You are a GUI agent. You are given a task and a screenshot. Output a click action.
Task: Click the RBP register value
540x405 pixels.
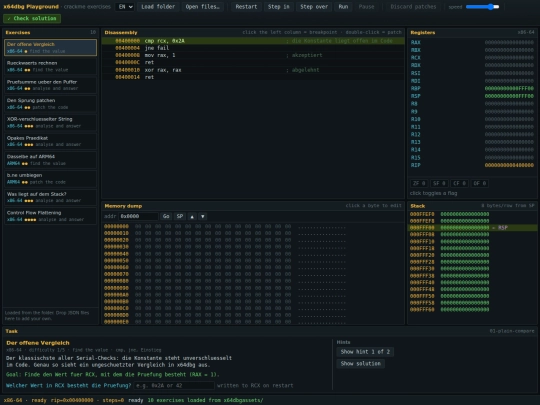tap(509, 89)
